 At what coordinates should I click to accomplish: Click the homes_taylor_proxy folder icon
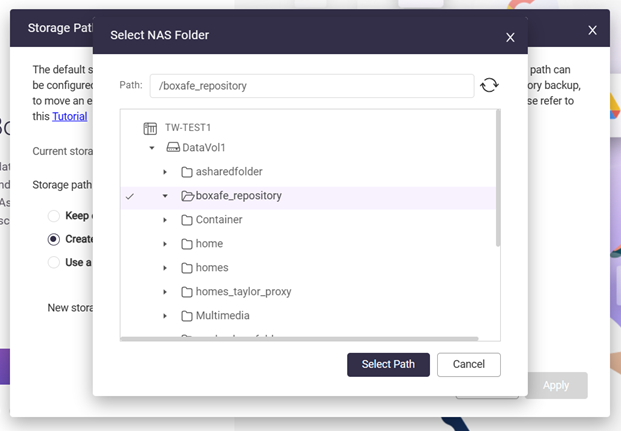187,292
